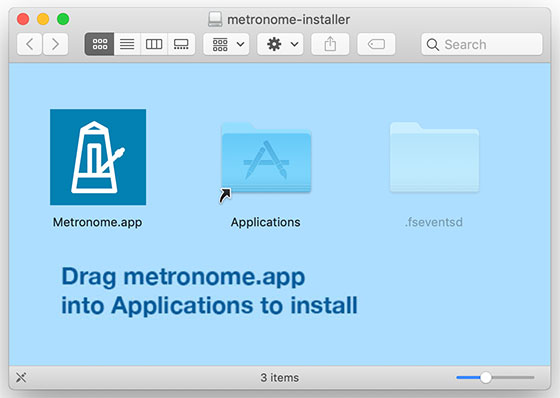Click the magnifying glass search icon
The width and height of the screenshot is (560, 398).
[432, 45]
